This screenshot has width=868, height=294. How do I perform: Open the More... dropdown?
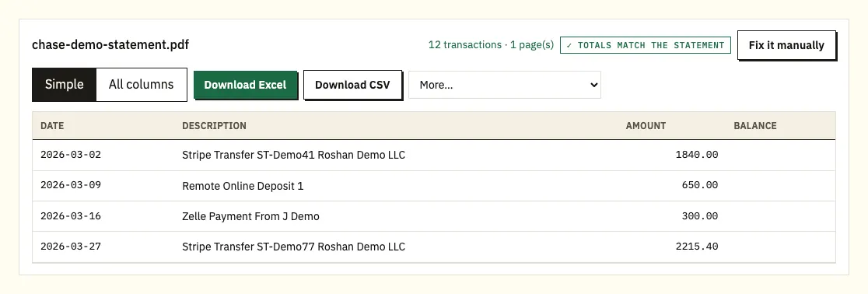coord(504,85)
